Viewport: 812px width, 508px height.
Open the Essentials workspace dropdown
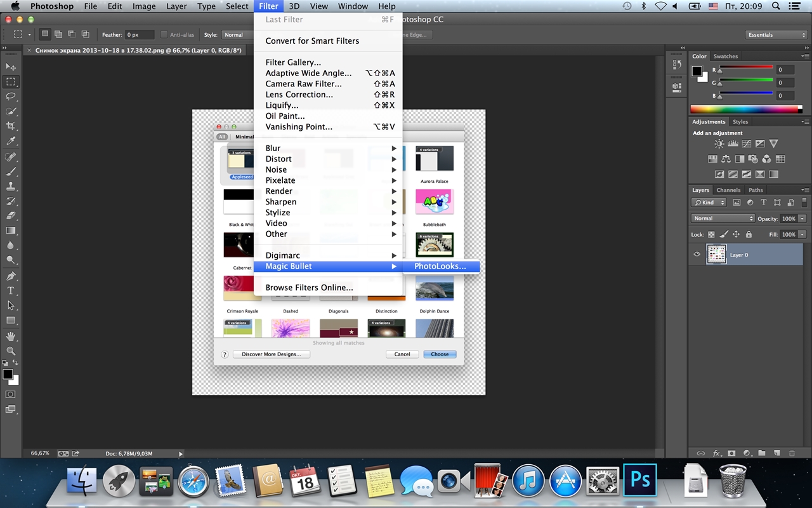(x=776, y=35)
